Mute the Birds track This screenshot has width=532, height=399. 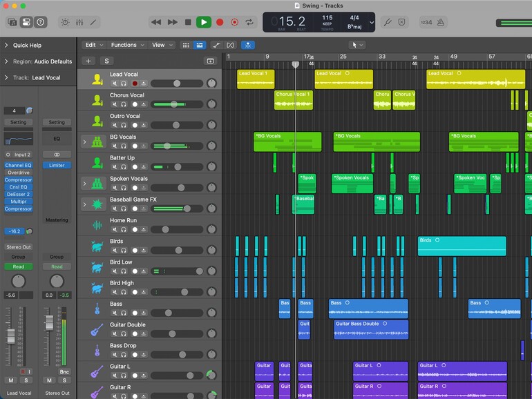[x=115, y=251]
